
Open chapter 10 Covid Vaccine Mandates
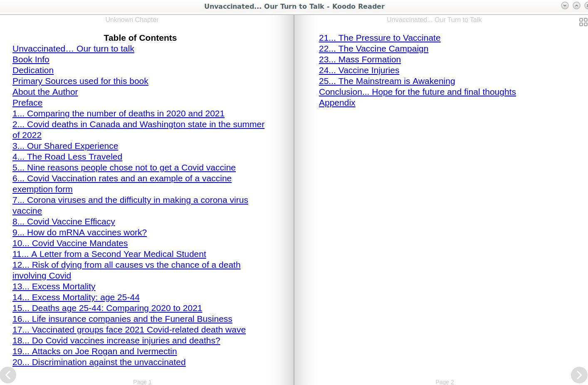click(x=70, y=243)
